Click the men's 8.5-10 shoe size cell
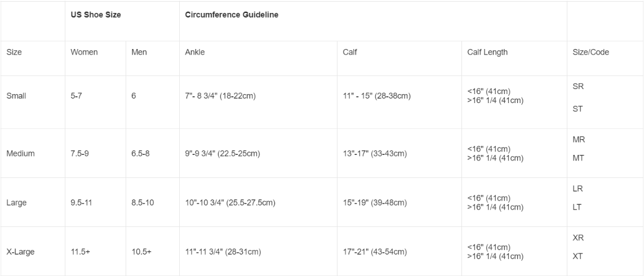The height and width of the screenshot is (276, 644). point(143,202)
